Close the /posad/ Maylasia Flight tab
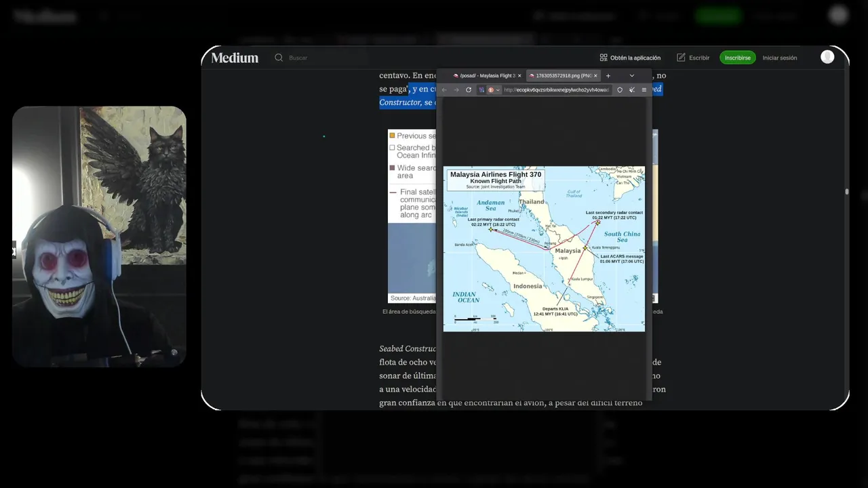 tap(519, 76)
